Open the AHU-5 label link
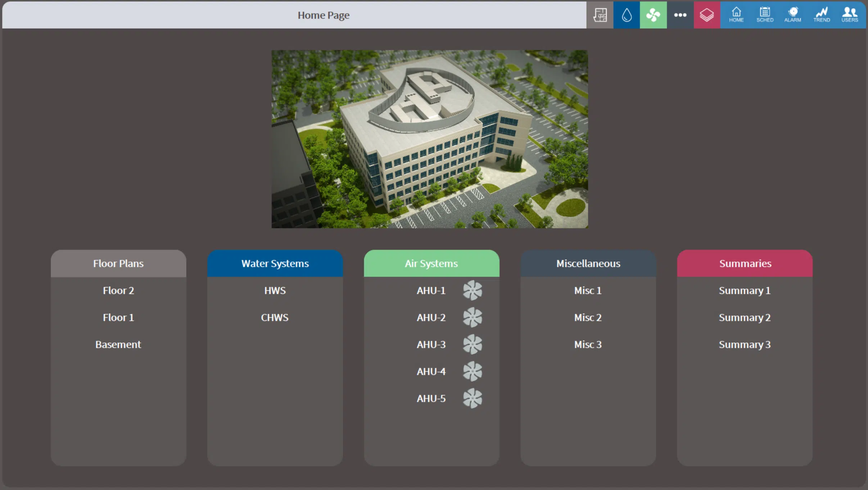The width and height of the screenshot is (868, 490). click(x=431, y=398)
